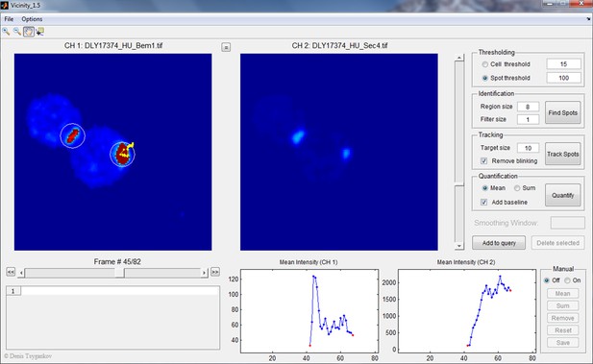Open the Options menu

pos(32,19)
